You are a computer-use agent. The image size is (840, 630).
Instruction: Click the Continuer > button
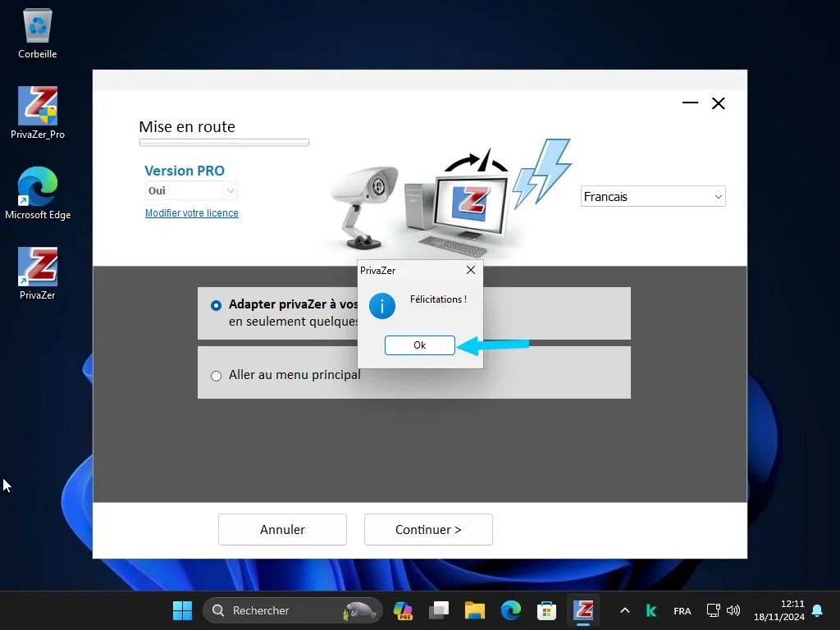tap(428, 529)
